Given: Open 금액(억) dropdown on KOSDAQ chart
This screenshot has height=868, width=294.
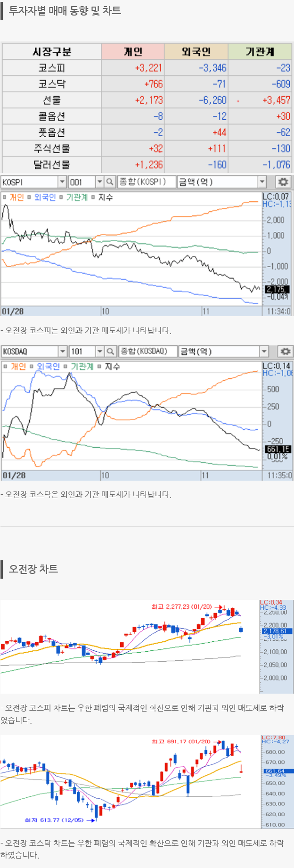Looking at the screenshot, I should [x=264, y=351].
